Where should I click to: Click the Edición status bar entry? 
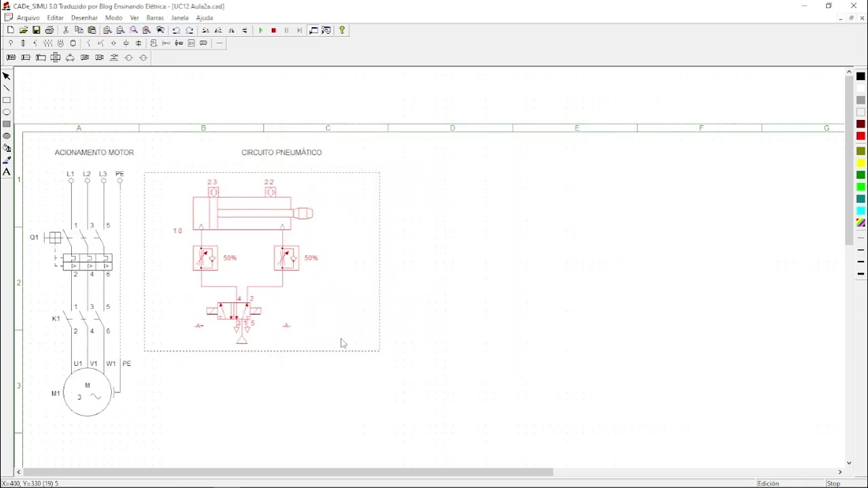pyautogui.click(x=768, y=483)
